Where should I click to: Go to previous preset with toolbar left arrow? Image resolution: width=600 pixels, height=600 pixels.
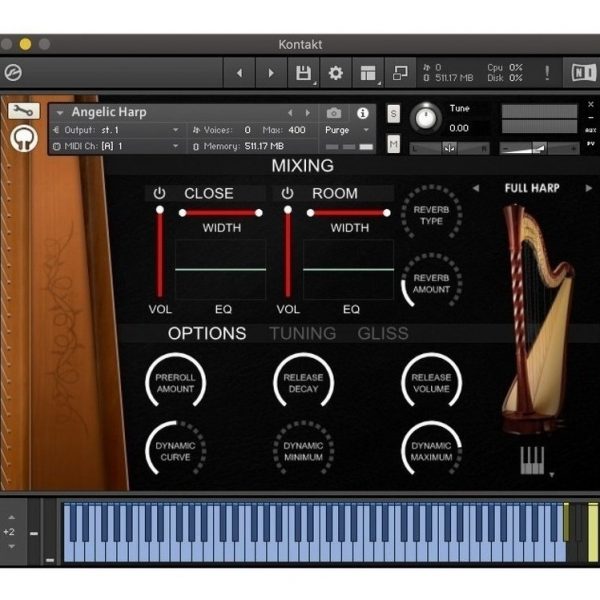[x=240, y=73]
